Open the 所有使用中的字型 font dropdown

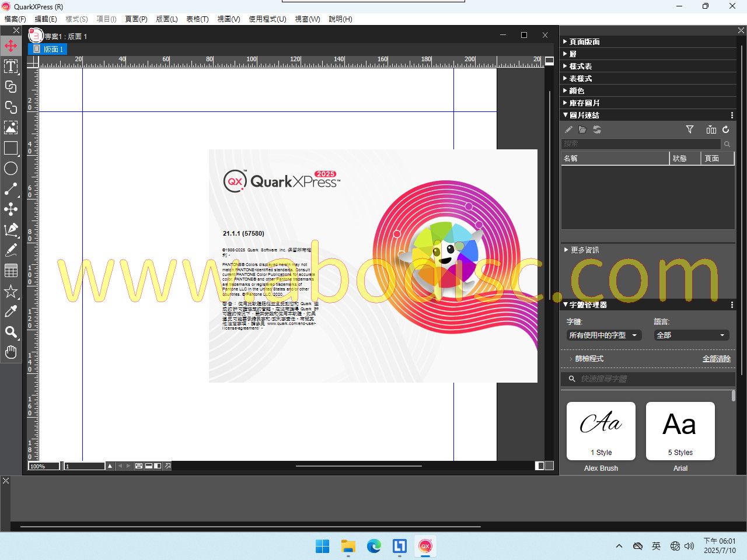coord(604,335)
